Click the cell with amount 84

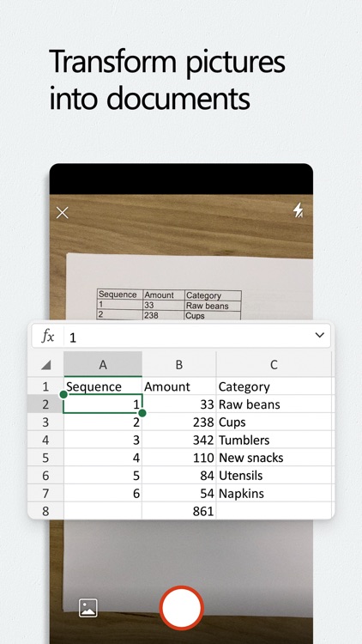179,475
